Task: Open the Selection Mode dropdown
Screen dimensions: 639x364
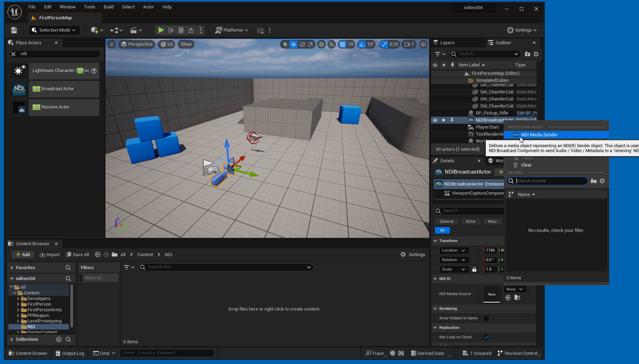Action: coord(54,30)
